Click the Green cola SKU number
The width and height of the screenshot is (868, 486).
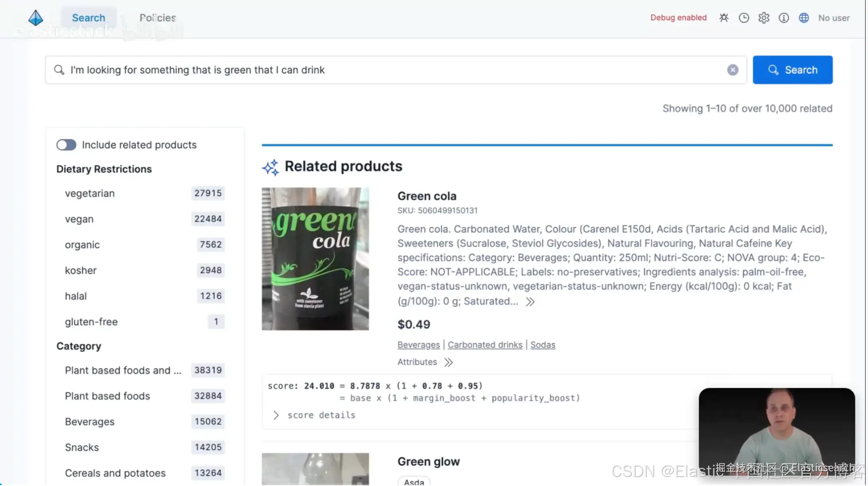coord(448,211)
